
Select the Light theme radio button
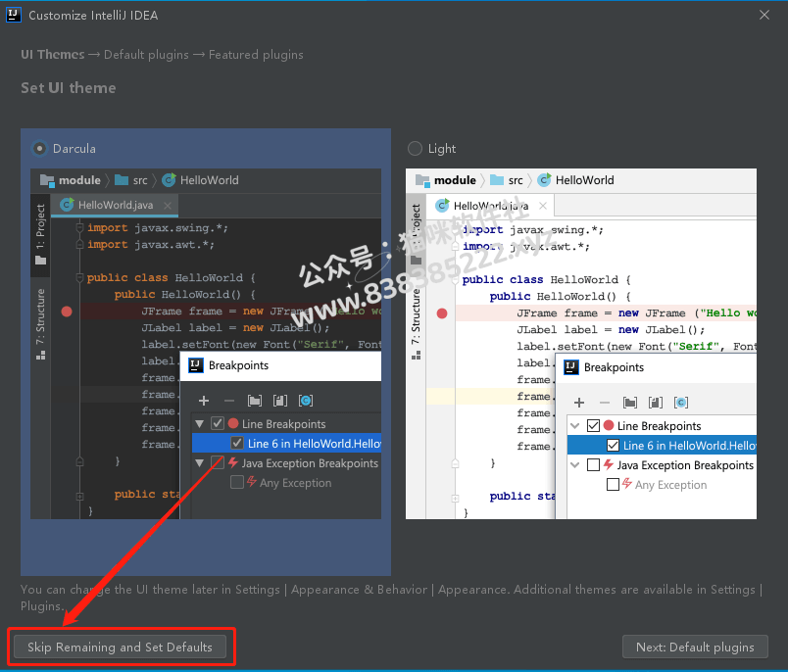tap(415, 149)
